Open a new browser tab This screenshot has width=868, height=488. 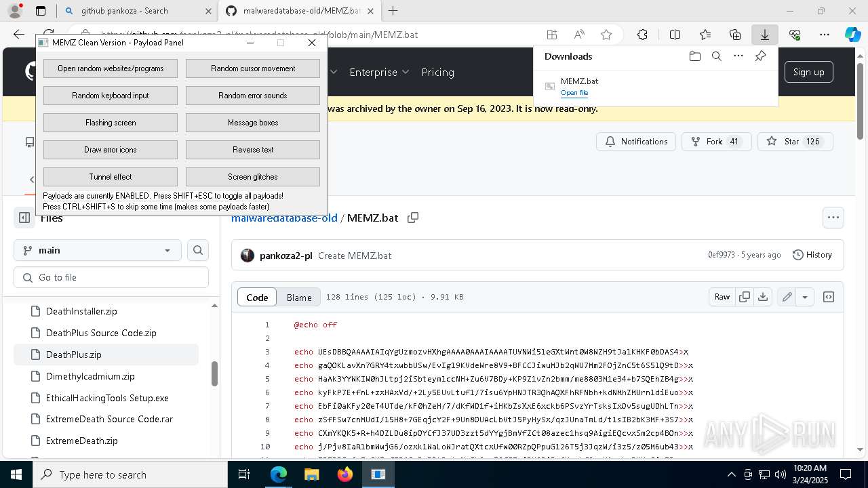393,11
